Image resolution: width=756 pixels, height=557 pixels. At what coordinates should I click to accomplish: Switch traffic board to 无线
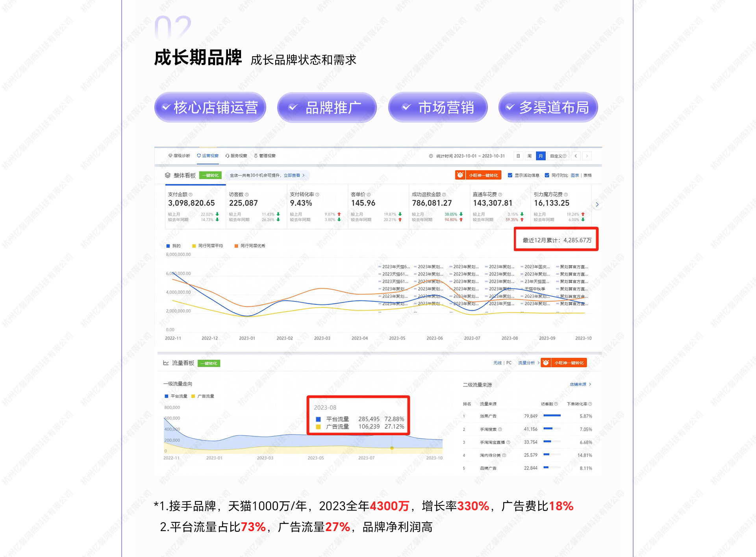(497, 363)
